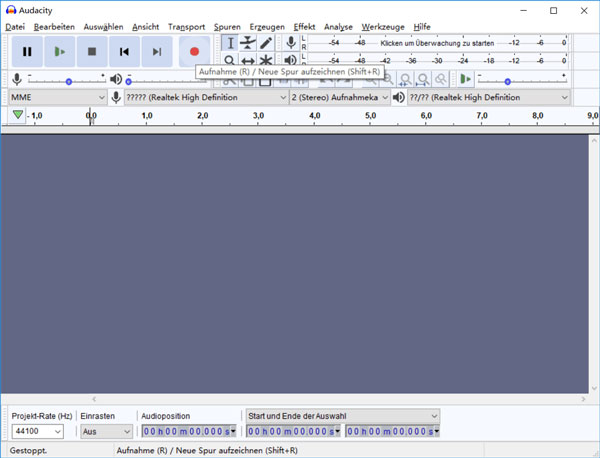Open the Einrasten 'Aus' dropdown
This screenshot has height=458, width=600.
click(106, 432)
